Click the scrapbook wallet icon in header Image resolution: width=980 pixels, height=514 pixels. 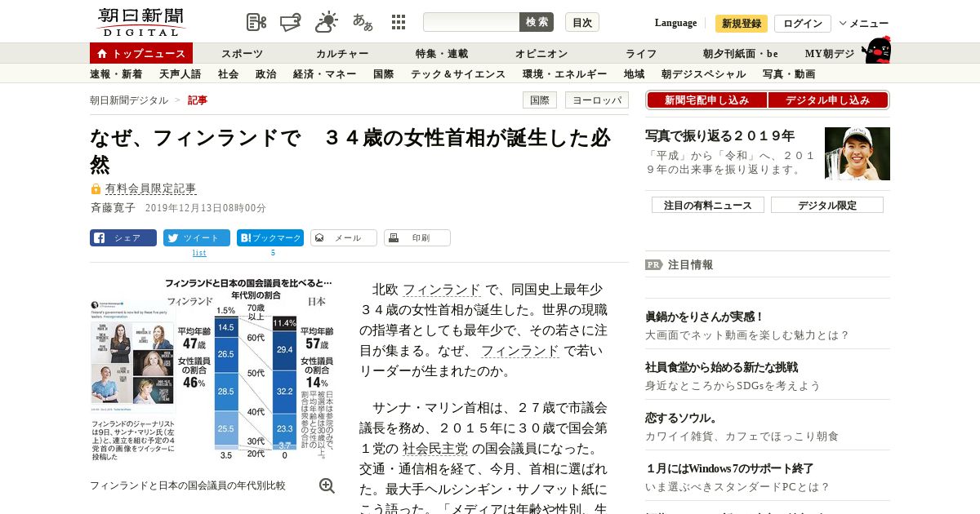tap(291, 22)
